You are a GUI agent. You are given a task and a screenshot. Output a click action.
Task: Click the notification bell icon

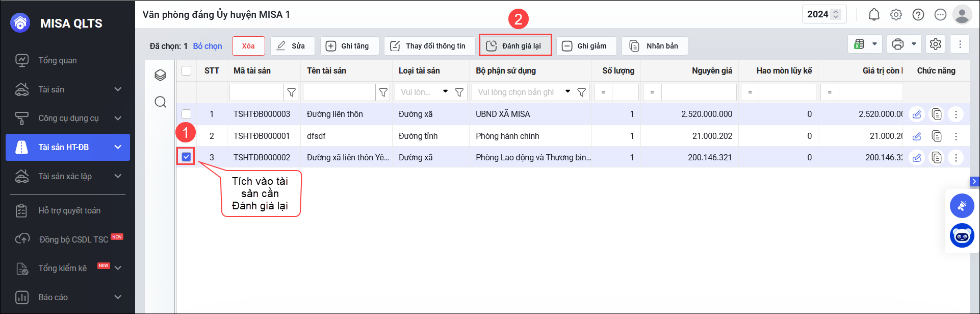(x=874, y=15)
